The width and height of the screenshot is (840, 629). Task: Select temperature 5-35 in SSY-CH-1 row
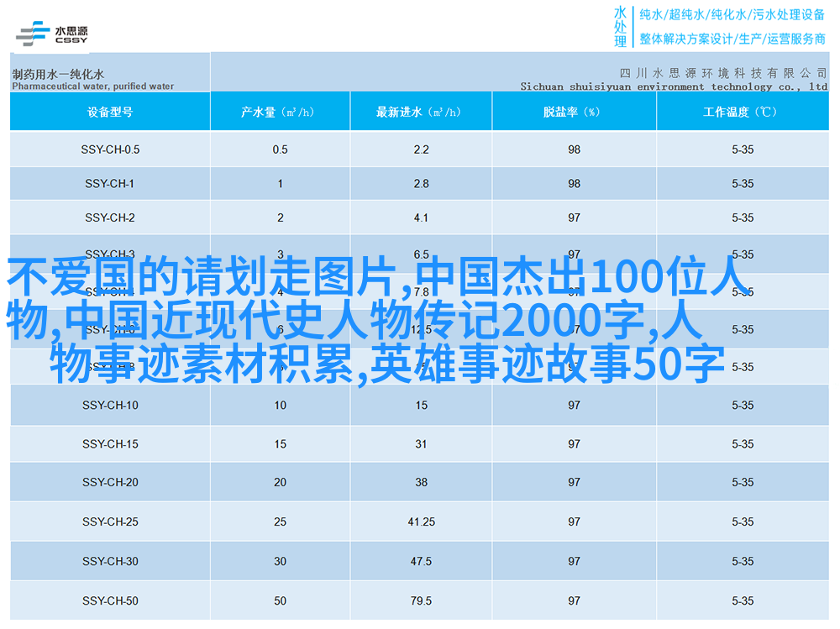[x=743, y=184]
